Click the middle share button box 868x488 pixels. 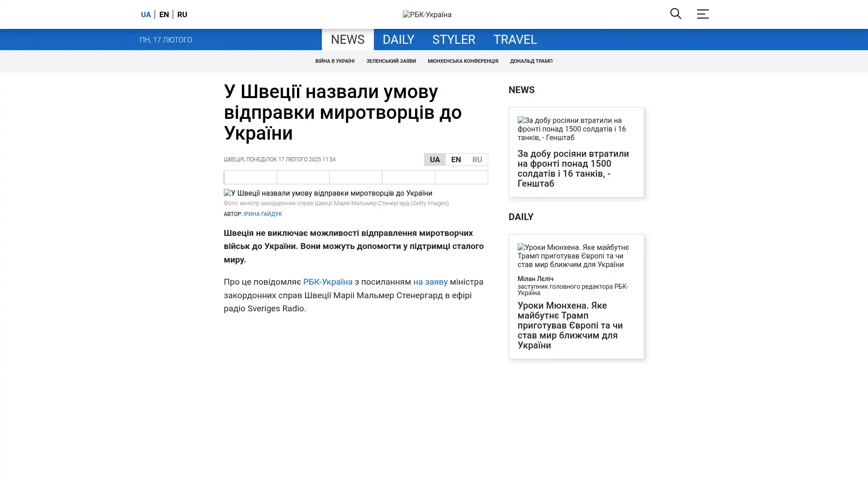tap(355, 177)
